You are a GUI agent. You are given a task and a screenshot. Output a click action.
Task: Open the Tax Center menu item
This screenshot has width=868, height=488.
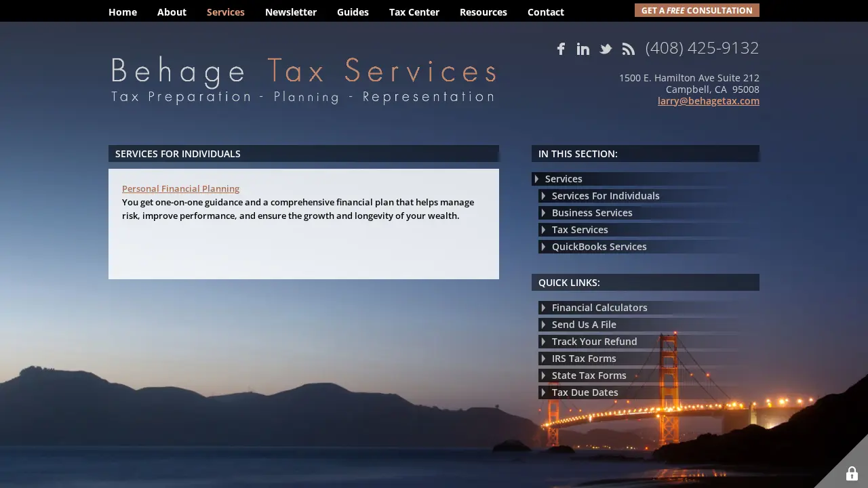[x=414, y=12]
